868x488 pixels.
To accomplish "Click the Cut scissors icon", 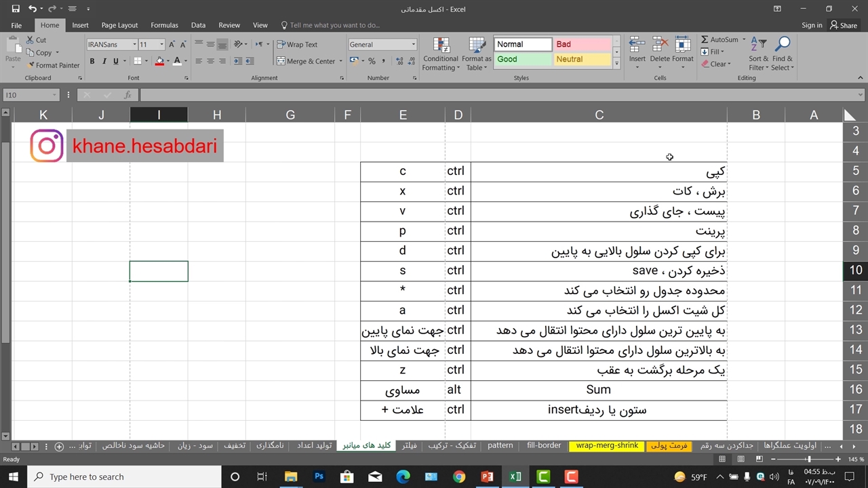I will point(31,40).
